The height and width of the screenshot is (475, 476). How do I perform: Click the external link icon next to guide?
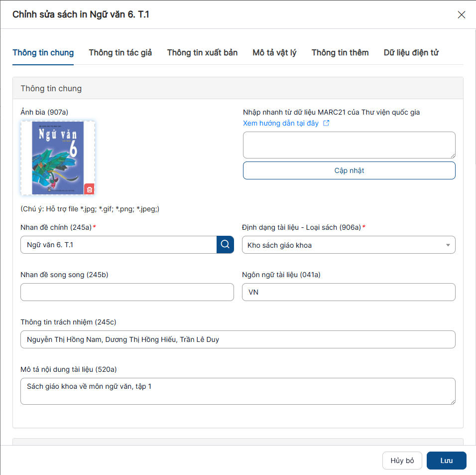click(x=326, y=123)
